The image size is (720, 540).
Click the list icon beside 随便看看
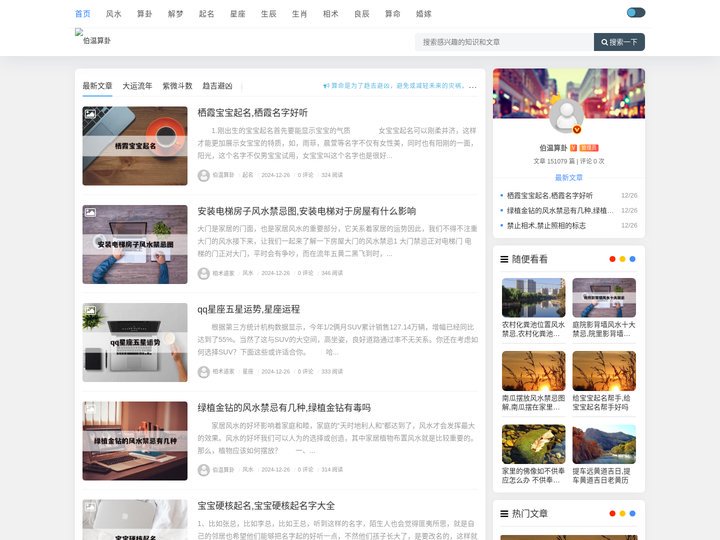504,259
